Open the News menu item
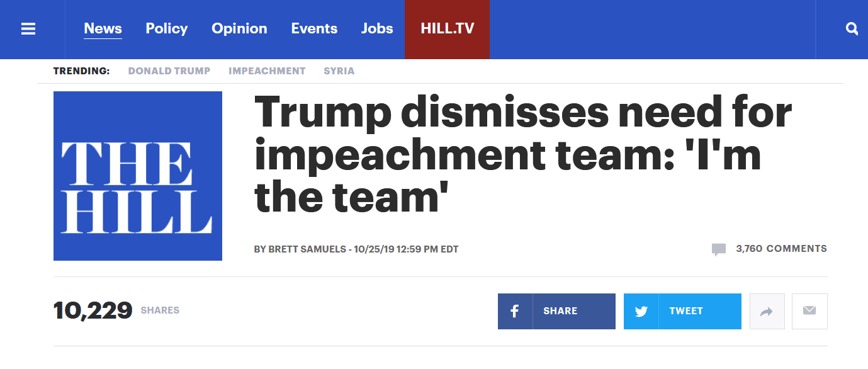The height and width of the screenshot is (369, 868). pos(103,29)
